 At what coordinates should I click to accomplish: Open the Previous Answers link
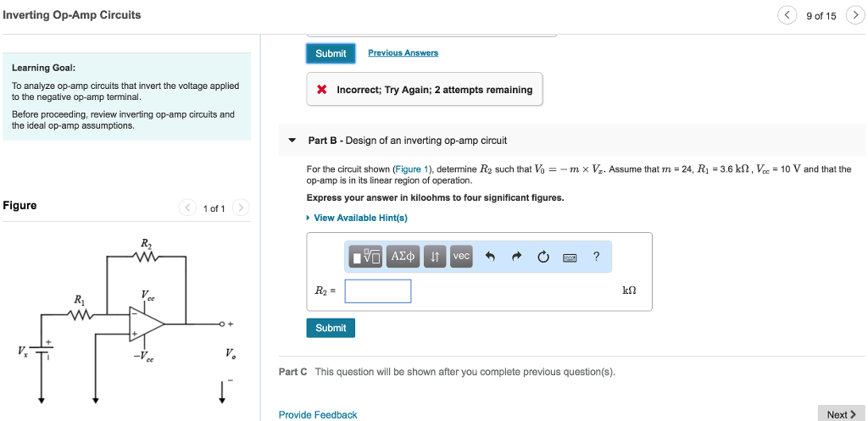403,53
